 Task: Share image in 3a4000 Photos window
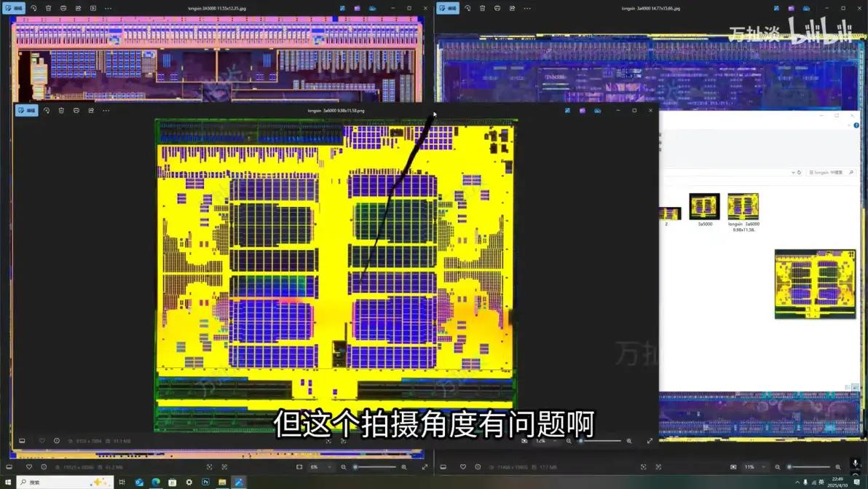[x=512, y=8]
